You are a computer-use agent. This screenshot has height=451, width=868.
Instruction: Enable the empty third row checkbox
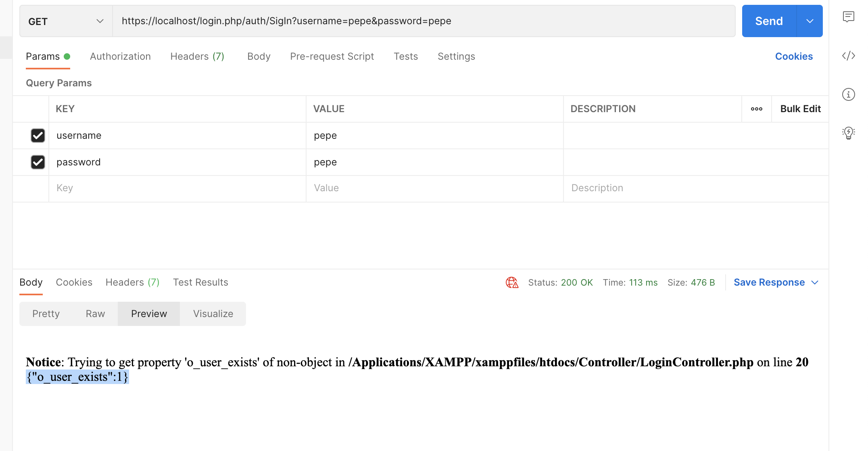(38, 188)
